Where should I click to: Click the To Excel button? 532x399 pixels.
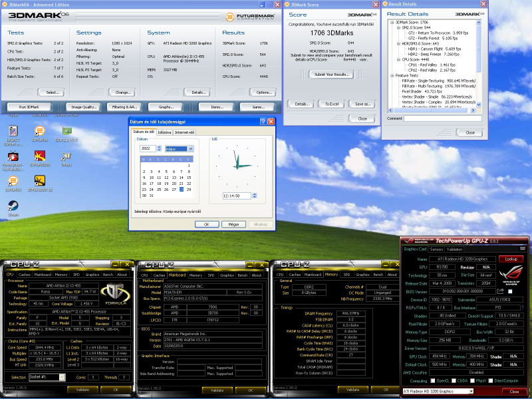tap(331, 104)
